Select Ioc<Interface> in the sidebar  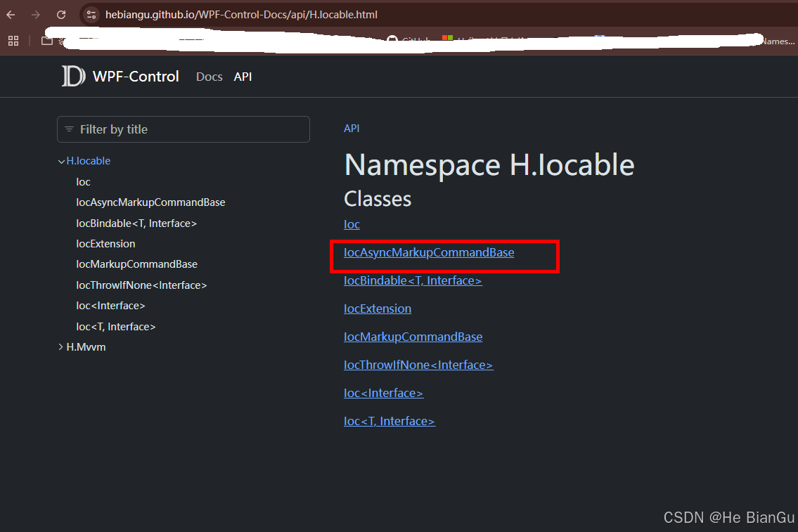click(x=110, y=306)
